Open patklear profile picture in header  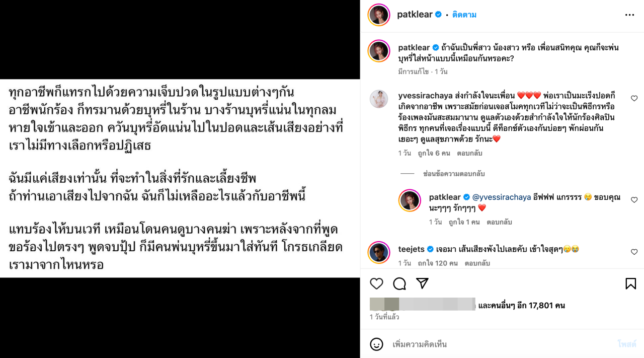(x=379, y=15)
